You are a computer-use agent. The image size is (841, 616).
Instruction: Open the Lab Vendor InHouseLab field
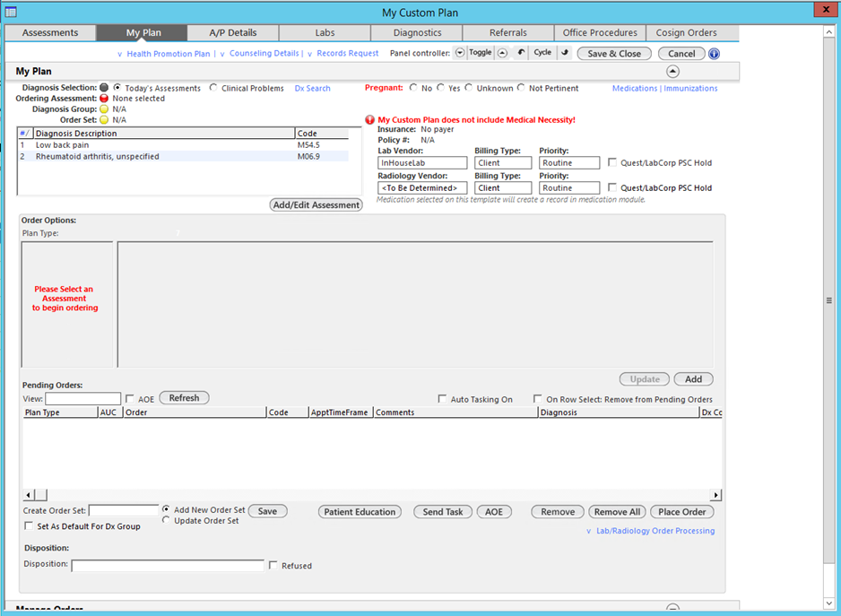tap(422, 162)
